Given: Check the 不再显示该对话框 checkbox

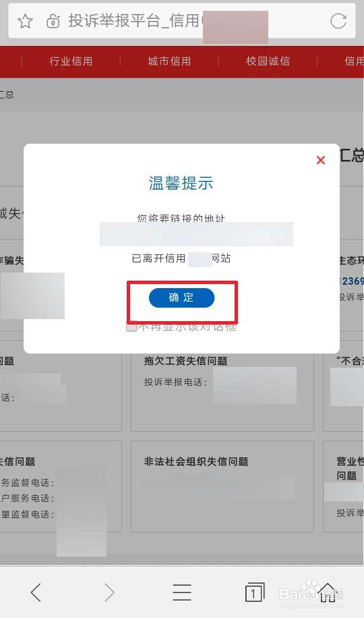Looking at the screenshot, I should click(x=131, y=327).
